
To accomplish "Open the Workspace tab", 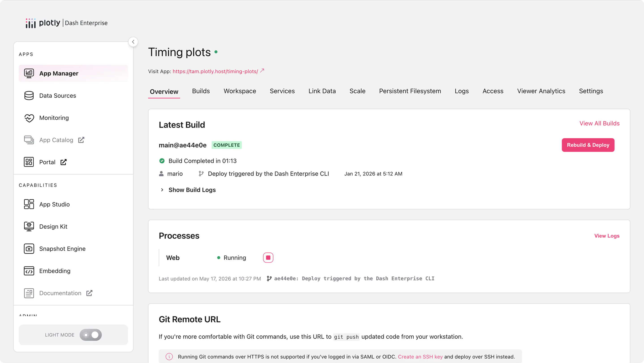I will [240, 91].
